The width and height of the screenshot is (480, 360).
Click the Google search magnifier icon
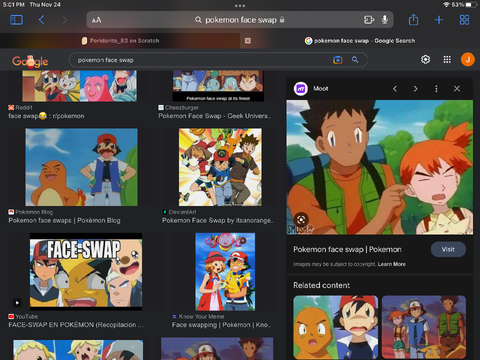(355, 60)
